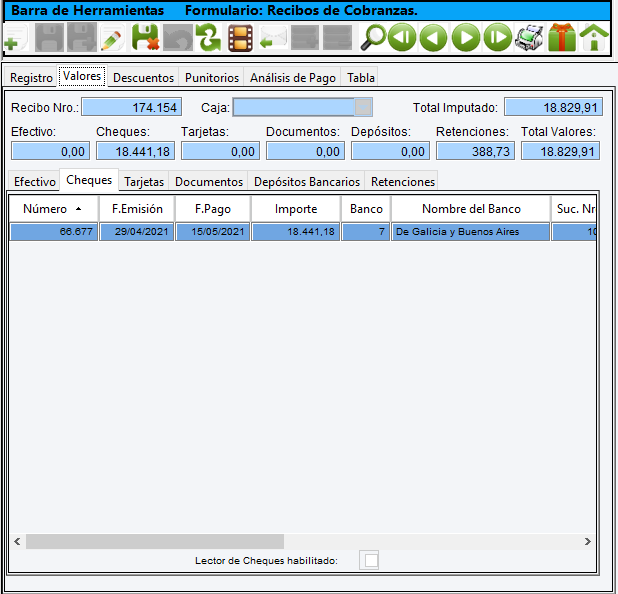This screenshot has width=618, height=594.
Task: Click the green disk delete icon
Action: 145,38
